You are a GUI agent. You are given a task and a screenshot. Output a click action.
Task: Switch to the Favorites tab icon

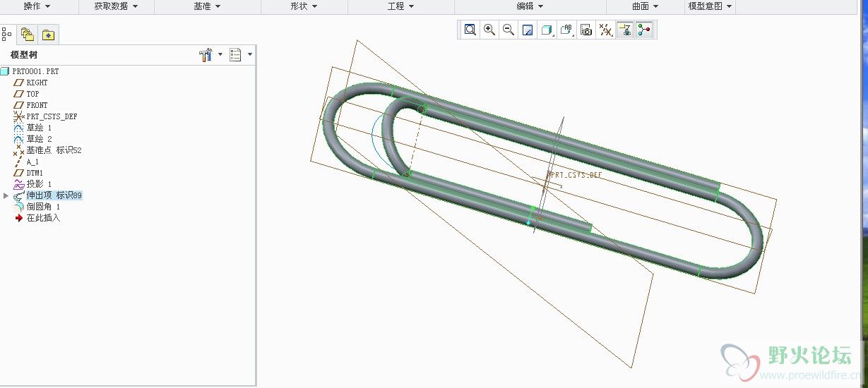click(x=48, y=34)
